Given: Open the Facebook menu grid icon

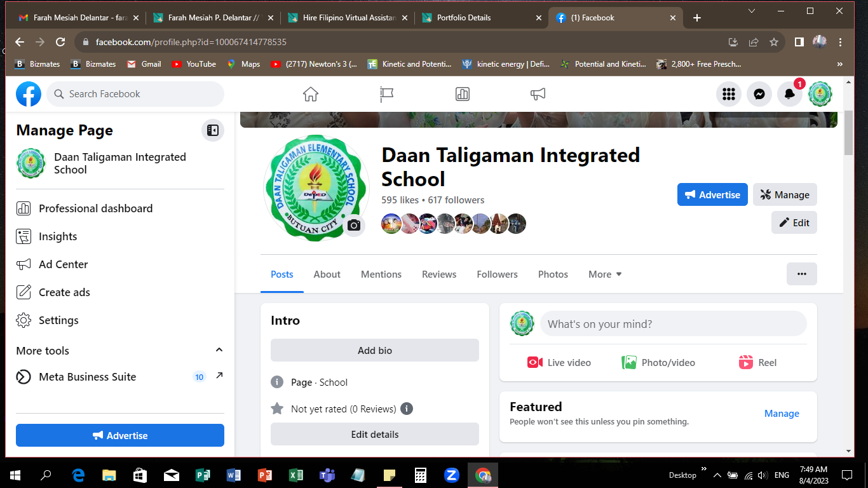Looking at the screenshot, I should click(729, 94).
